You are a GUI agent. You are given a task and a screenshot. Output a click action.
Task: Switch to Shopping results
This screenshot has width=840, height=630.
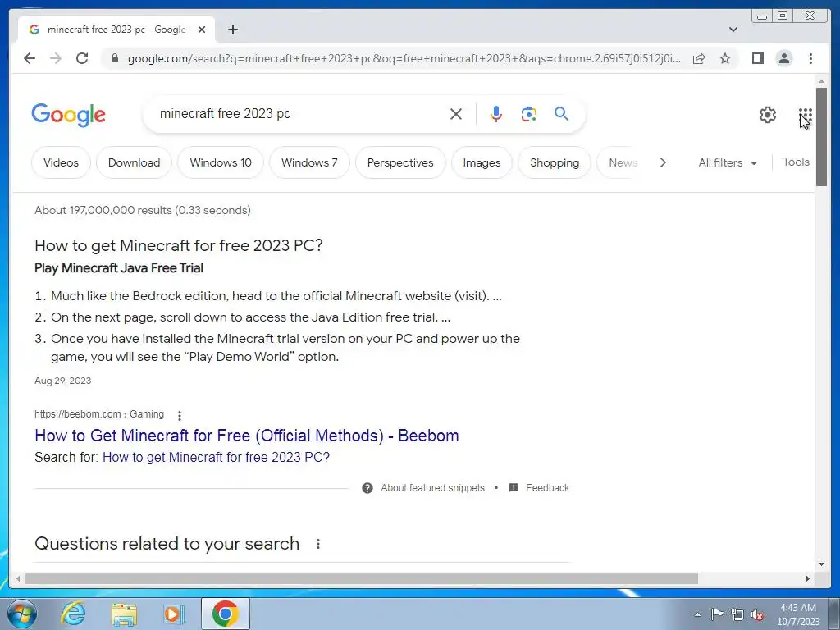pos(555,162)
